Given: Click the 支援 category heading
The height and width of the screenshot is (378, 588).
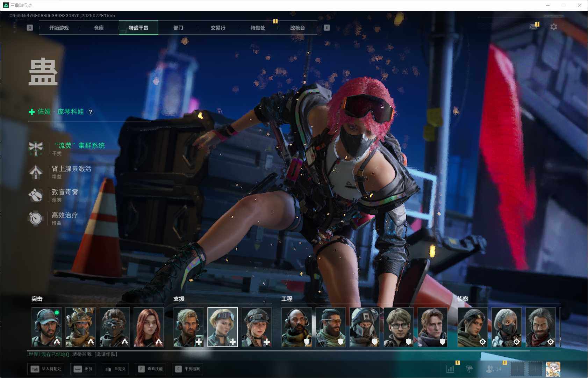Looking at the screenshot, I should 179,299.
